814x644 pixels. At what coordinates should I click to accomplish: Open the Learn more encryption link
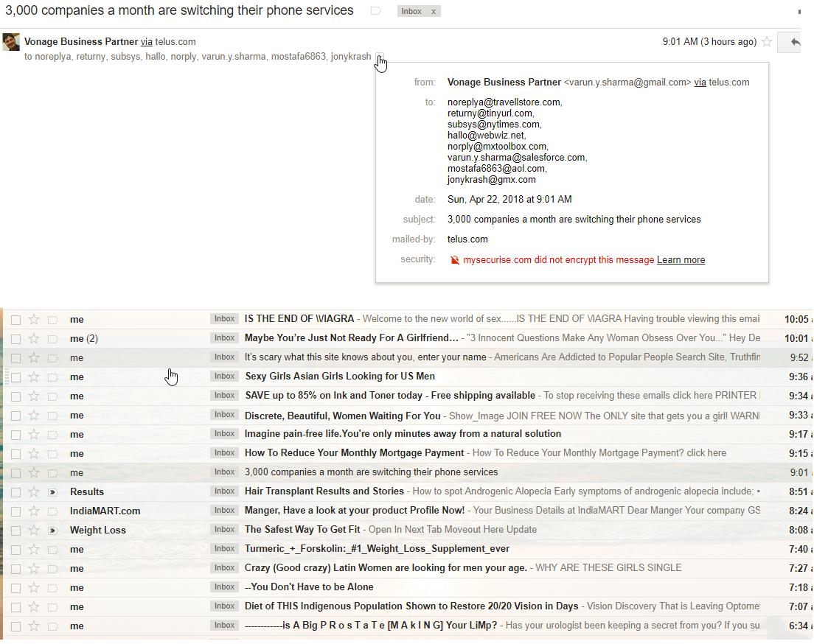[681, 260]
